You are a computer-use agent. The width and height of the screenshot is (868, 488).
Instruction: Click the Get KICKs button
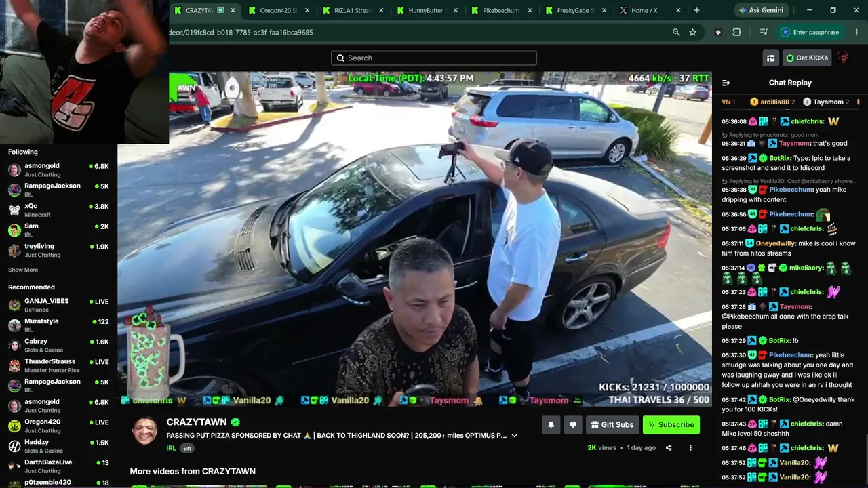pyautogui.click(x=807, y=58)
